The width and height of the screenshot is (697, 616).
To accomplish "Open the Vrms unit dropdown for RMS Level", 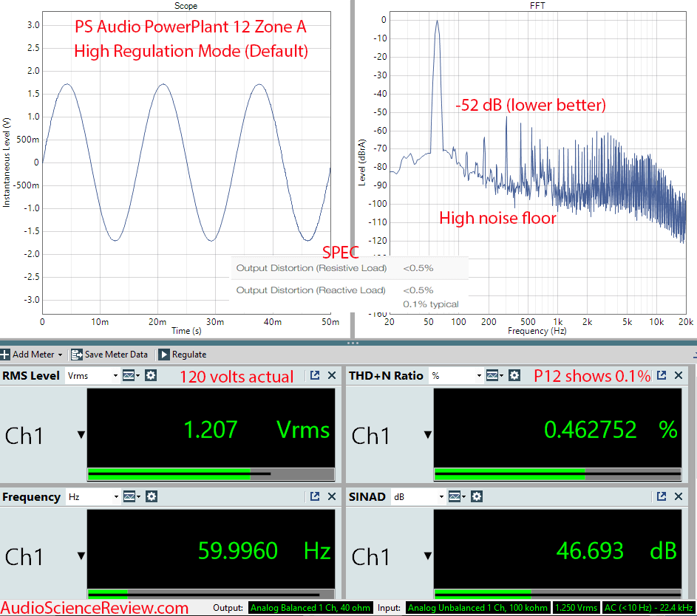I will [x=92, y=376].
